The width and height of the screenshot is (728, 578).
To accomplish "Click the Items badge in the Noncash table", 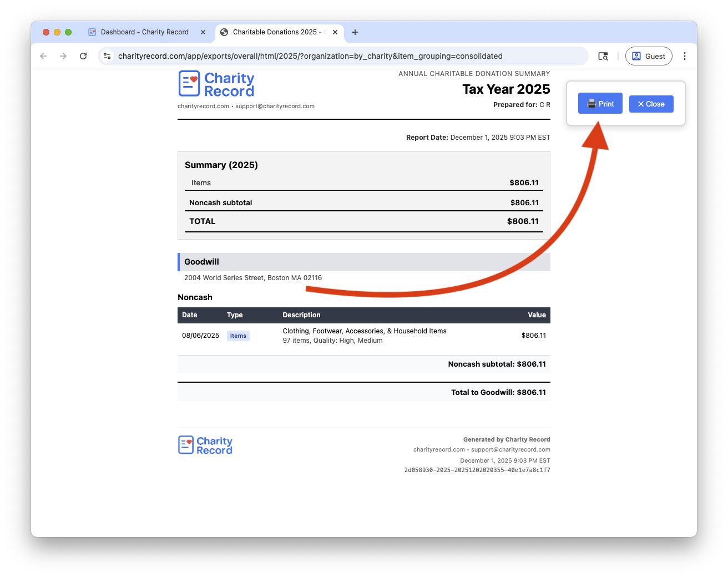I will point(237,336).
